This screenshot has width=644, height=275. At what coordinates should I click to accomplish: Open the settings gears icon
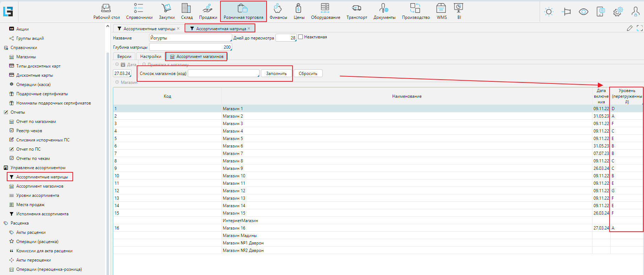tap(618, 12)
